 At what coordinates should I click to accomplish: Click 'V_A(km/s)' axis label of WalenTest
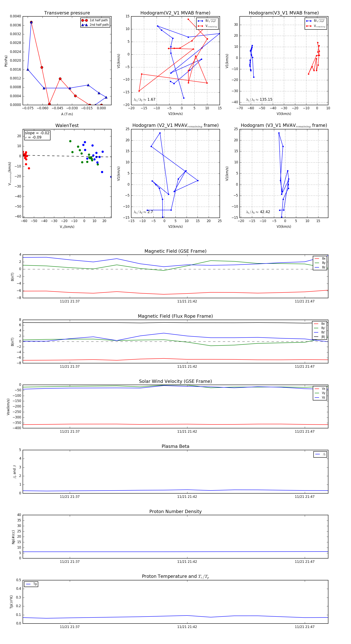point(67,227)
